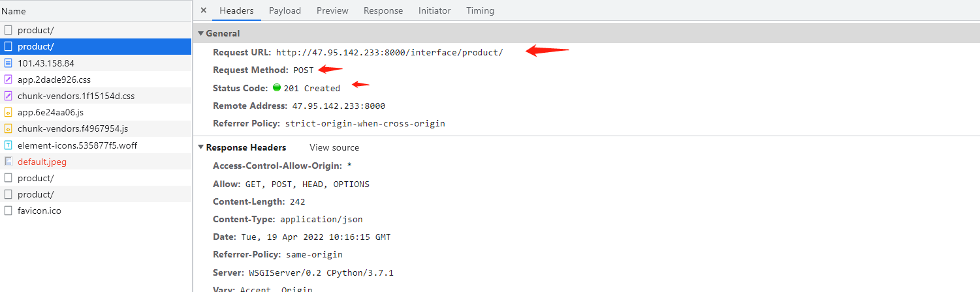
Task: Click the script icon for app.6e24aa06.js
Action: [8, 112]
